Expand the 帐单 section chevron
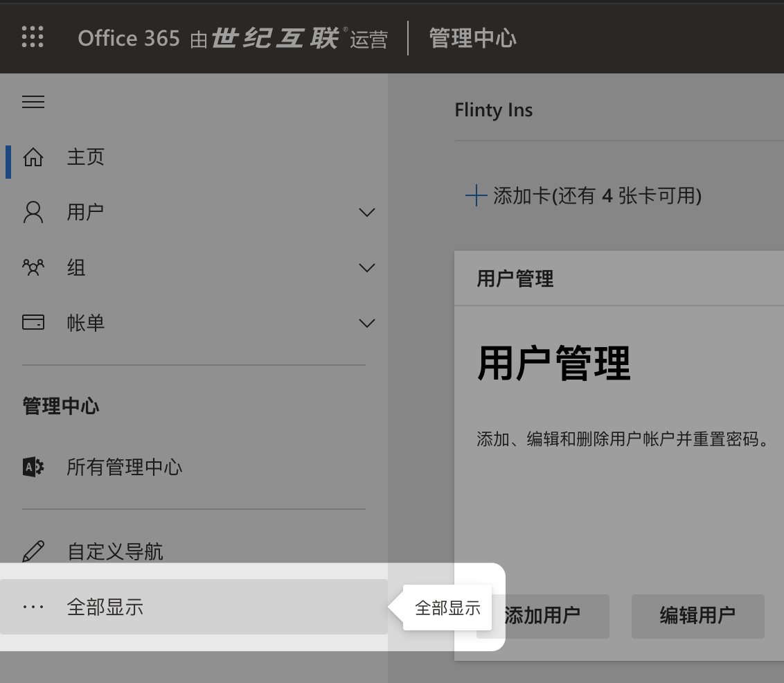784x683 pixels. pos(367,323)
